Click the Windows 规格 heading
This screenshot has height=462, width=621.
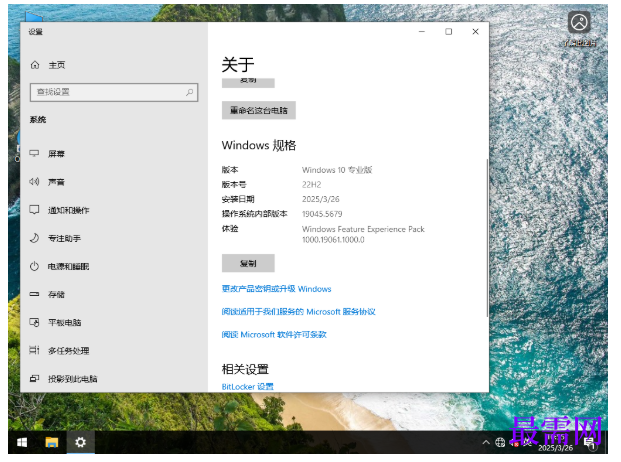(x=259, y=145)
